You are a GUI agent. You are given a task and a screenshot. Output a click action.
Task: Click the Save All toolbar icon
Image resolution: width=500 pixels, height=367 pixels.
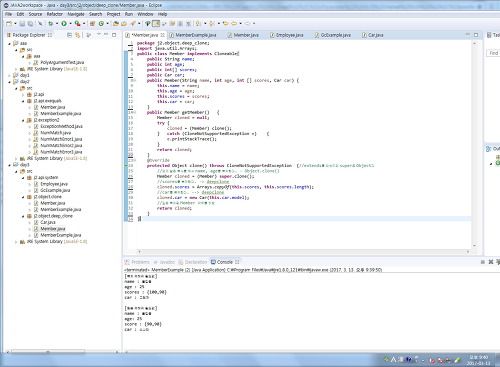coord(30,24)
